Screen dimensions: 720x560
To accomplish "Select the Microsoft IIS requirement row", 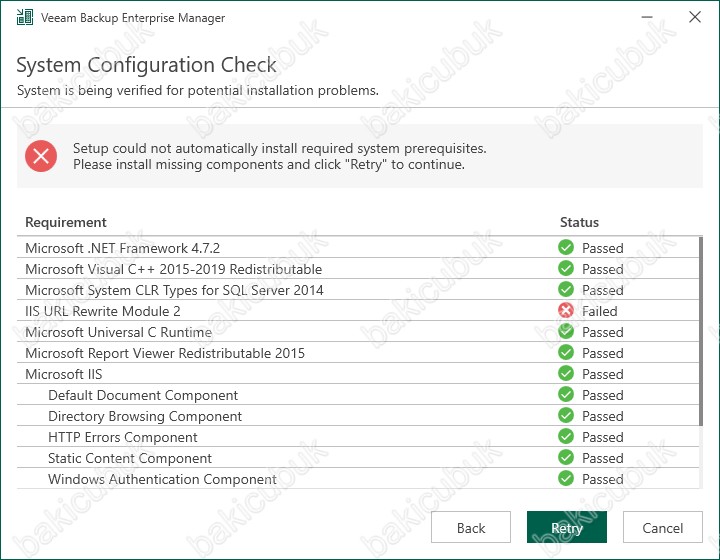I will (x=358, y=374).
